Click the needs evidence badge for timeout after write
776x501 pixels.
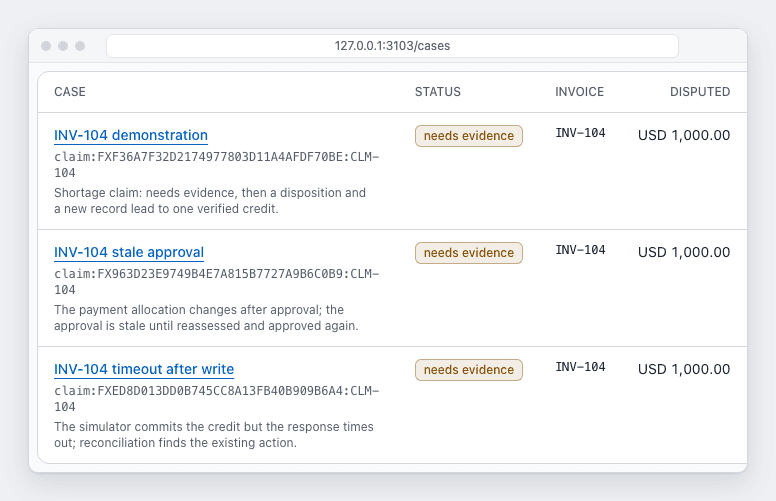[x=469, y=369]
